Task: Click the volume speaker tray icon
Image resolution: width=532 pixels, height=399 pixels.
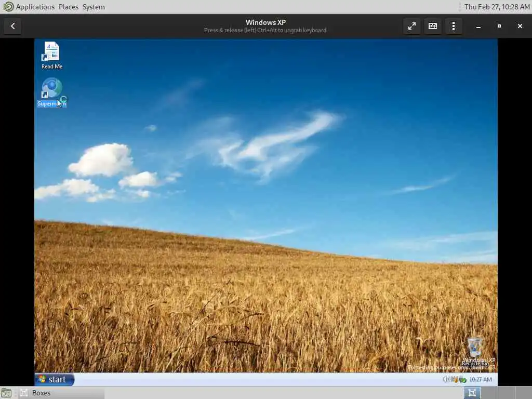Action: [x=446, y=379]
